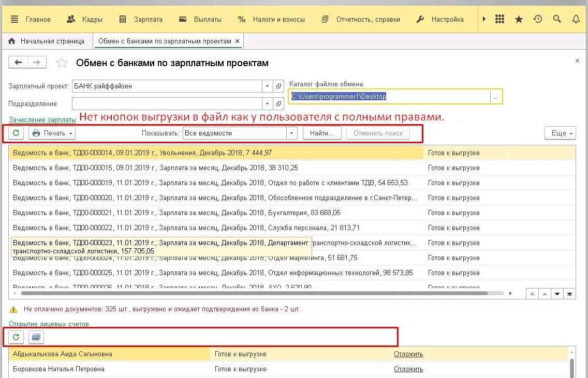Open the functions grid menu icon
This screenshot has height=378, width=588.
pos(499,19)
